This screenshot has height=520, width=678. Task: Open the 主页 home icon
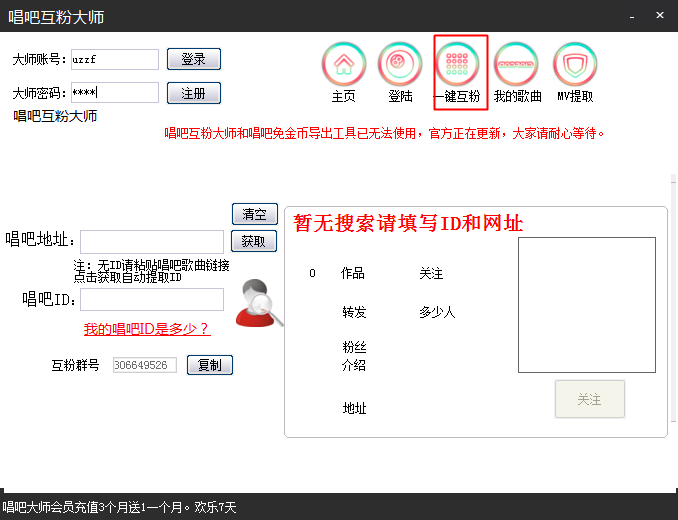point(344,64)
